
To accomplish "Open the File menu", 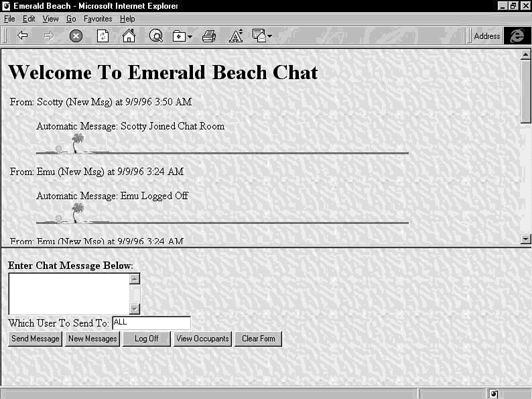I will [x=9, y=19].
